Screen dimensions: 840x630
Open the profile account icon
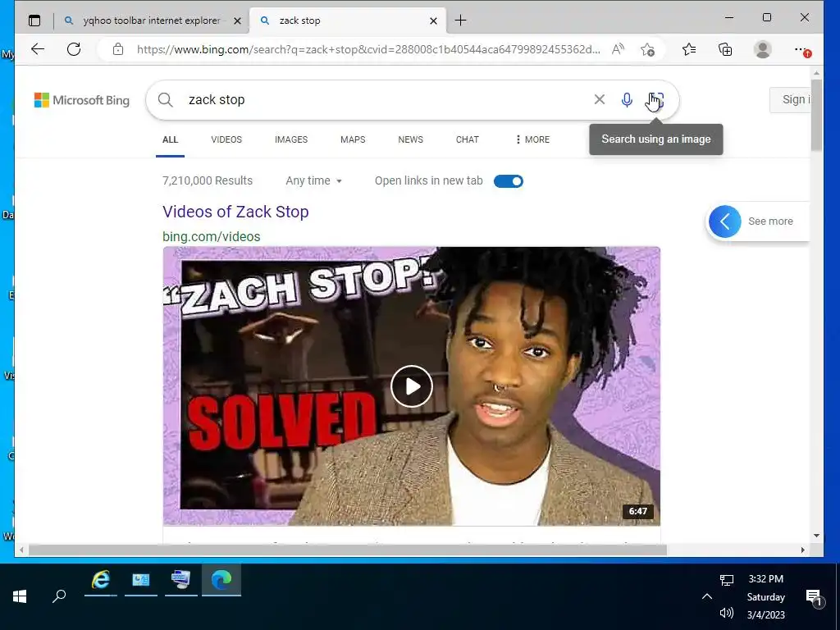point(762,50)
